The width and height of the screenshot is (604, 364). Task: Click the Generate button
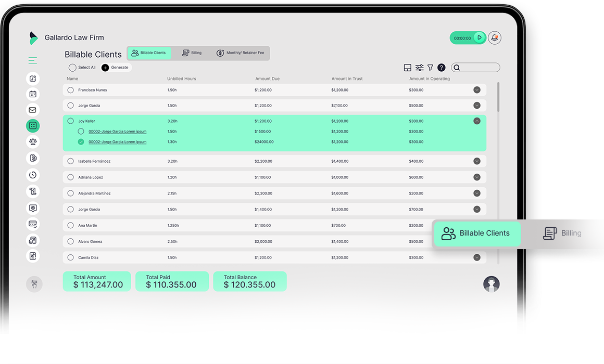click(116, 68)
